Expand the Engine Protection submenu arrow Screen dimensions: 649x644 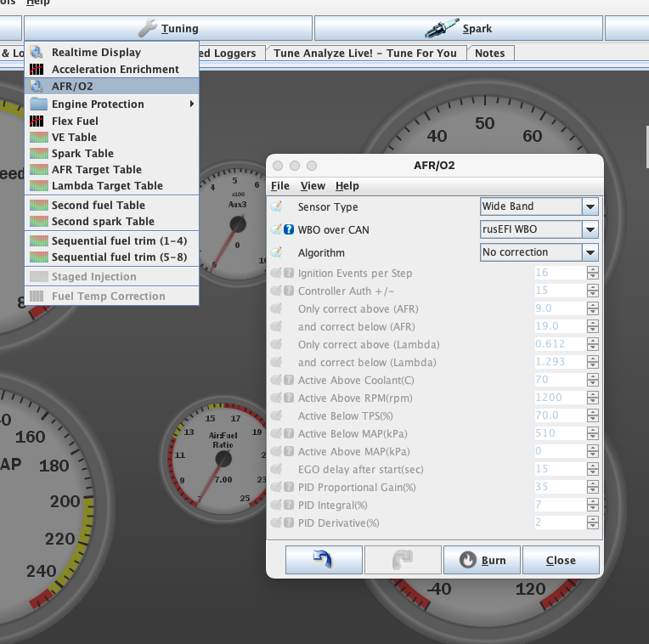(x=192, y=104)
